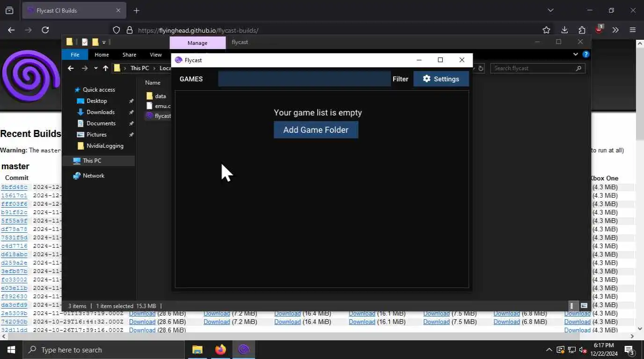List all Firefox tabs dropdown arrow

(550, 10)
